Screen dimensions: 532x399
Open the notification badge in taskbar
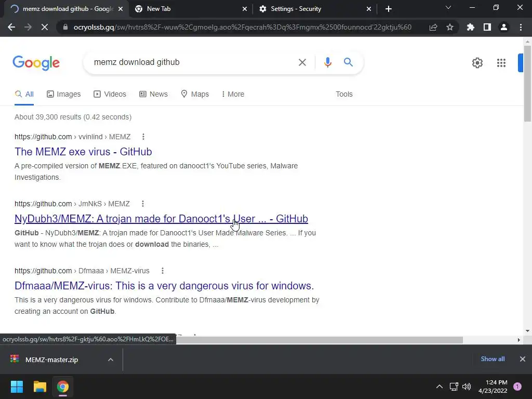(x=517, y=387)
